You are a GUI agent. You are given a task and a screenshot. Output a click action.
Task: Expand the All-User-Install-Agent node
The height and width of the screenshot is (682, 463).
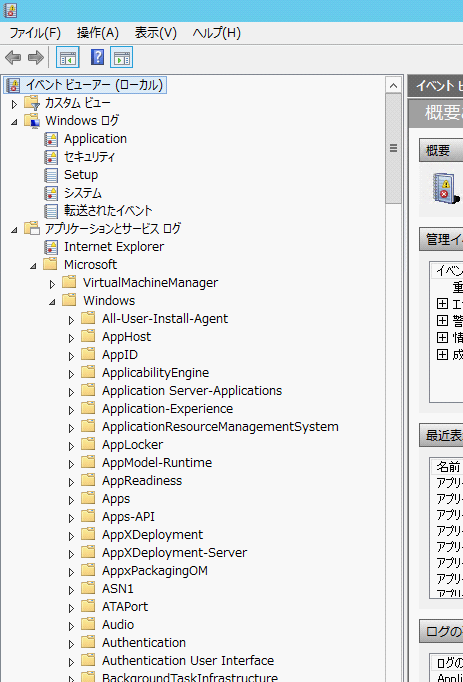pos(71,321)
